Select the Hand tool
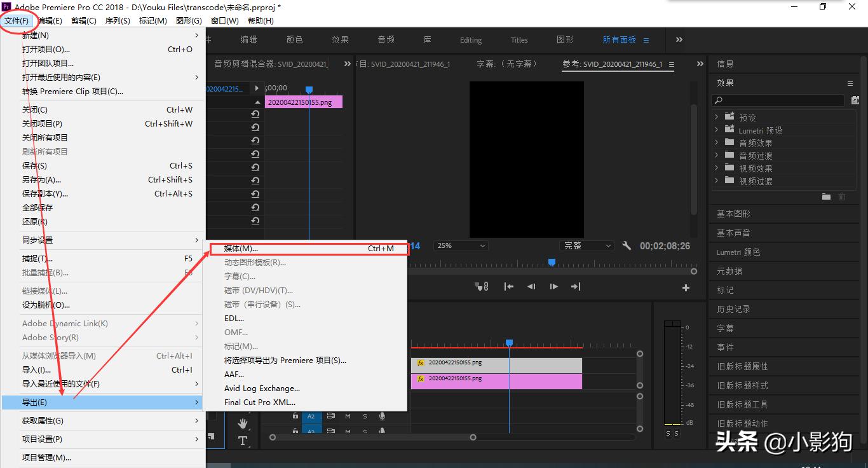This screenshot has height=468, width=868. [x=243, y=423]
